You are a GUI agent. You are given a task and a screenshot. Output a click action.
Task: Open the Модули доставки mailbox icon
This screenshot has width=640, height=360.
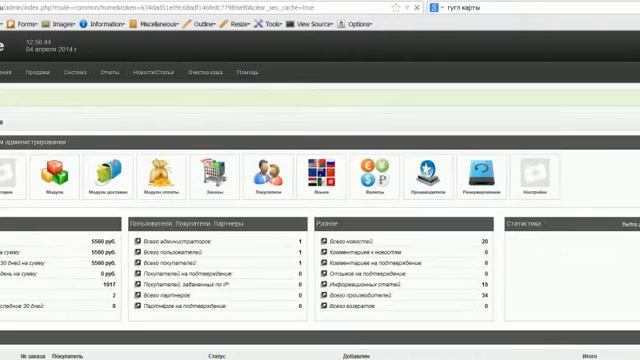pyautogui.click(x=108, y=172)
